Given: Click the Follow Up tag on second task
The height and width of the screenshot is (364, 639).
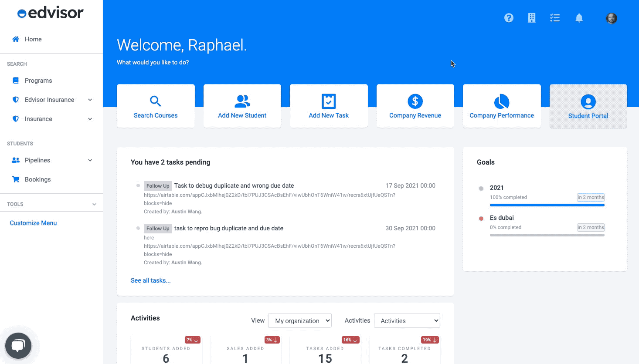Looking at the screenshot, I should [158, 229].
